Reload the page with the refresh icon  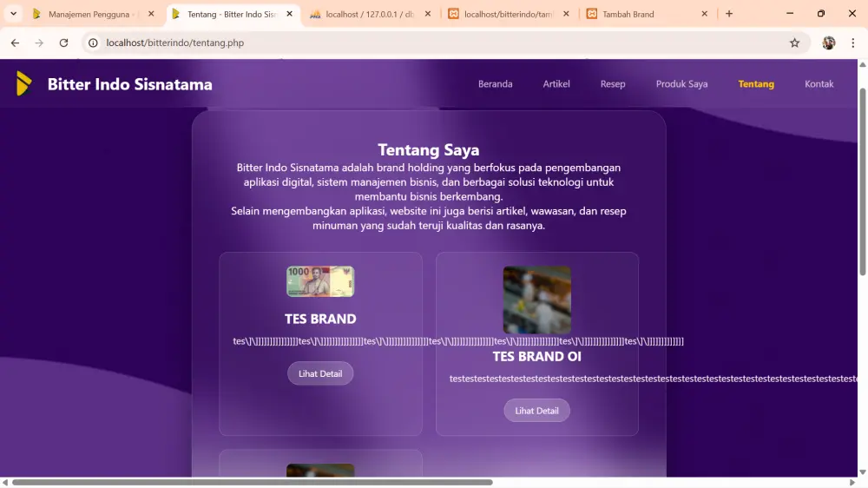click(x=63, y=43)
